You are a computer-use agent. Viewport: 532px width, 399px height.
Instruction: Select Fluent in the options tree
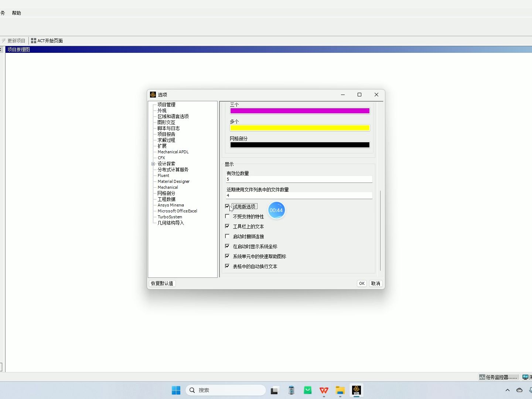pyautogui.click(x=164, y=175)
